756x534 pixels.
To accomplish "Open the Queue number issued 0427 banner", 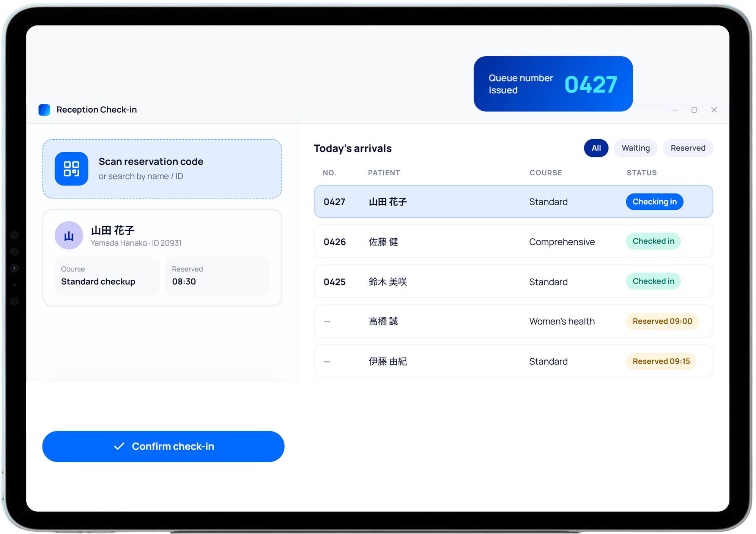I will (553, 84).
